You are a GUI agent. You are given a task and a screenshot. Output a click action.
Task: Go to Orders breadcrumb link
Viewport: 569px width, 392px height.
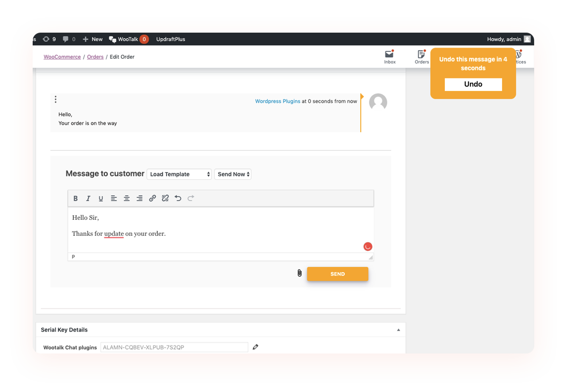(95, 57)
